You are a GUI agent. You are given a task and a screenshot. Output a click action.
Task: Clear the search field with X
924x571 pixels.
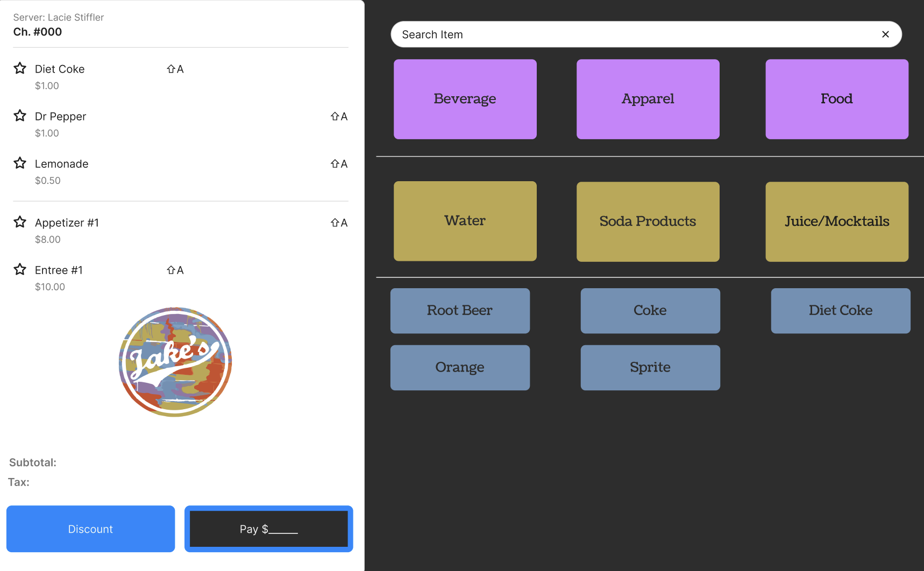(x=885, y=34)
